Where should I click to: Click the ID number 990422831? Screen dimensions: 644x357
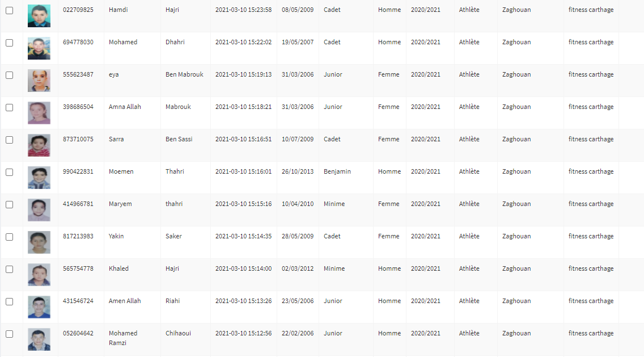pos(78,171)
